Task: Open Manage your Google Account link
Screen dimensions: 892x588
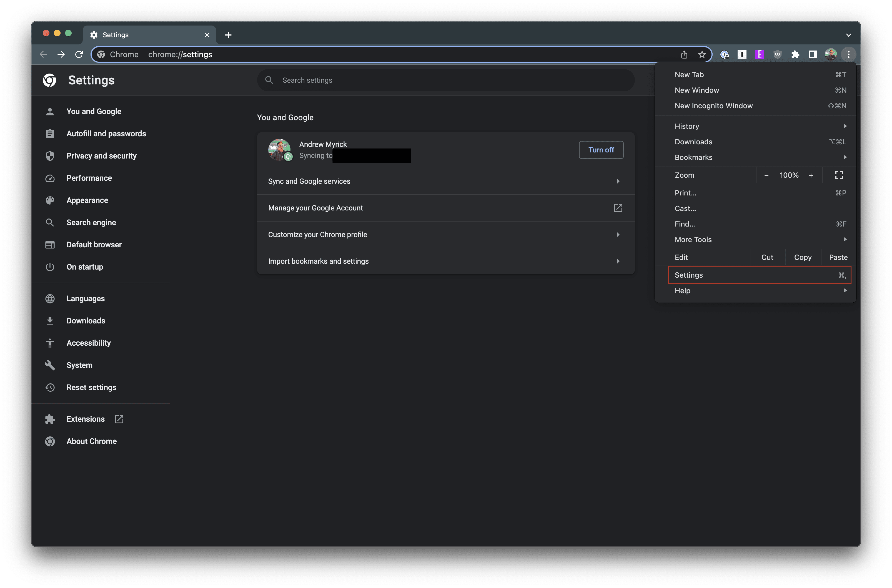Action: 446,208
